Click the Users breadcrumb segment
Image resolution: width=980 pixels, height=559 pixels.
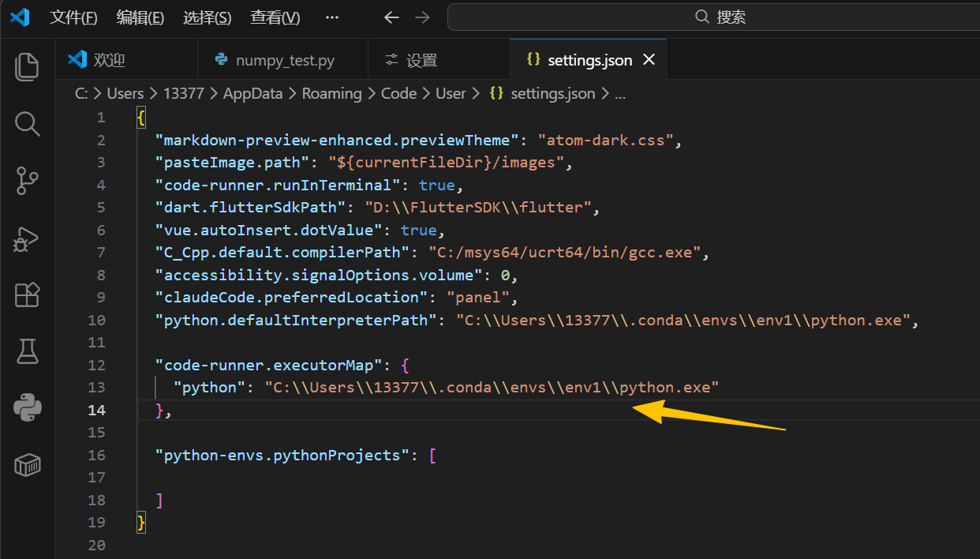125,93
